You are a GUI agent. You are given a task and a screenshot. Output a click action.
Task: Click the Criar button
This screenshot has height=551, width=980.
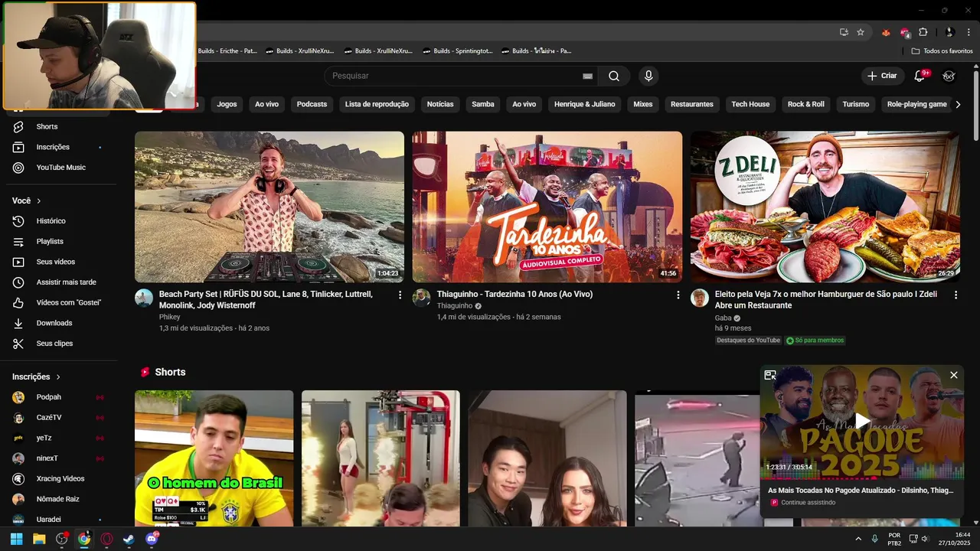pos(882,76)
